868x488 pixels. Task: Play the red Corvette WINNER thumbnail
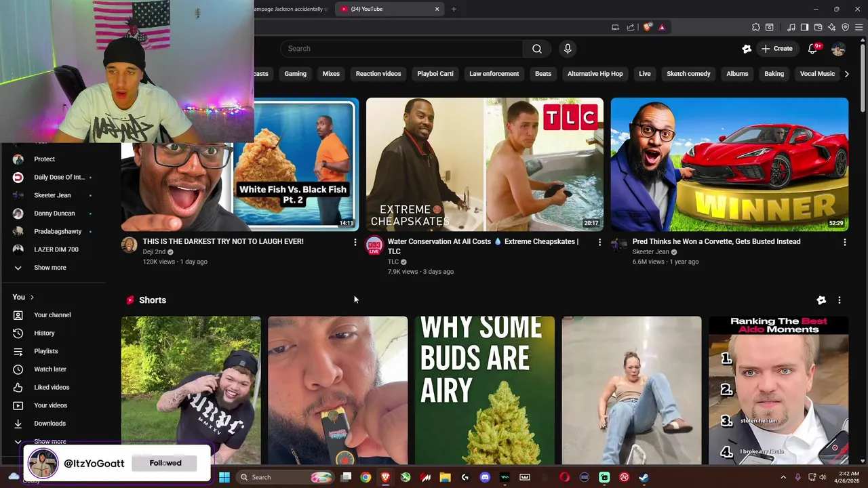730,165
